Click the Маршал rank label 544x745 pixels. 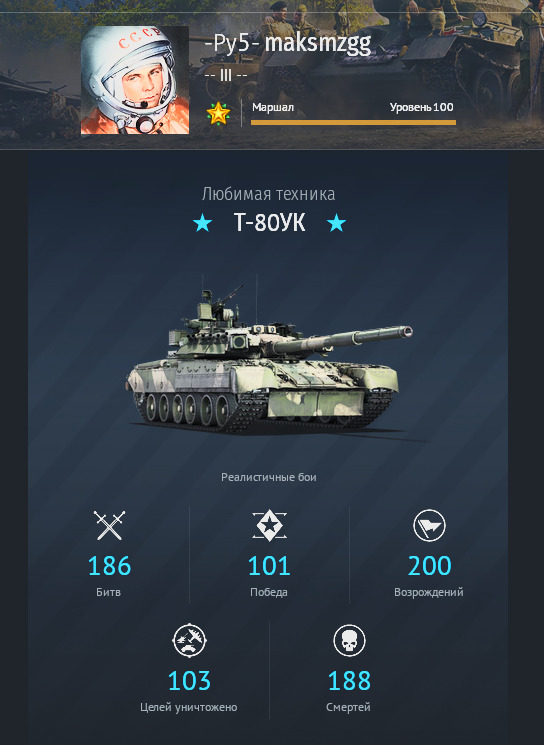point(273,107)
